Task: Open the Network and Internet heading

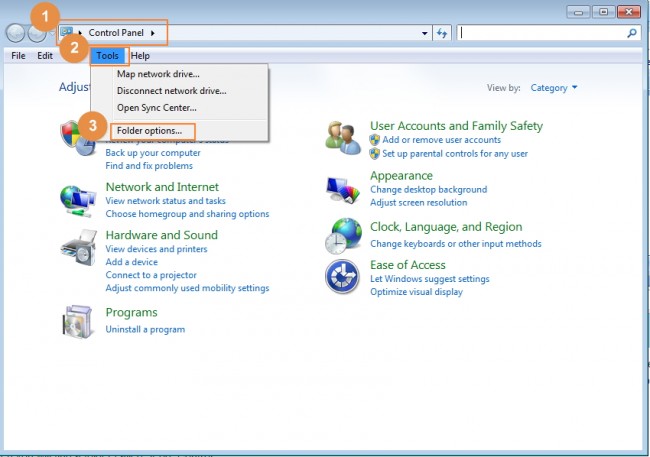Action: (x=162, y=187)
